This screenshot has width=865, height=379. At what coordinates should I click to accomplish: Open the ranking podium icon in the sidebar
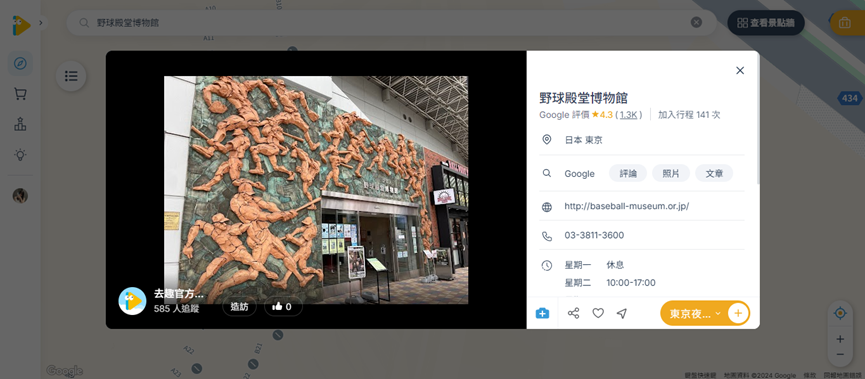[20, 124]
